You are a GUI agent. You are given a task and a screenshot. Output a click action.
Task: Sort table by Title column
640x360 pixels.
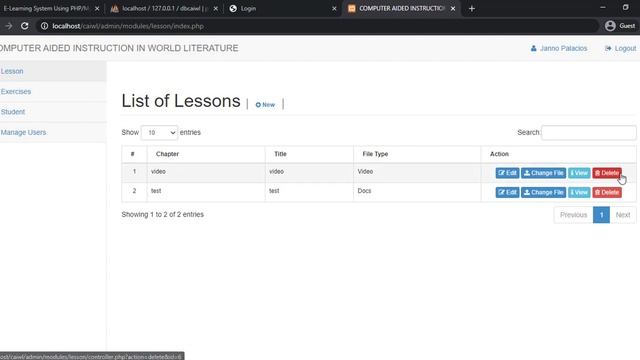[x=309, y=154]
